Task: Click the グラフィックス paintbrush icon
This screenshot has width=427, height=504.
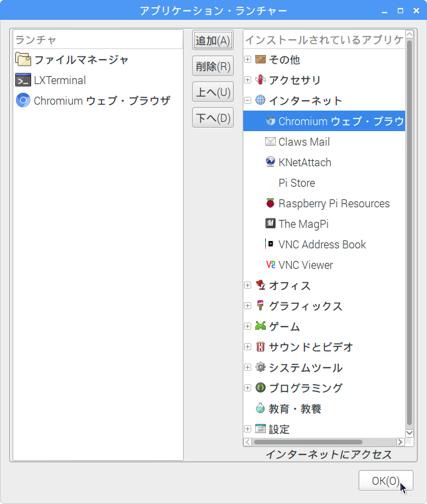Action: 261,305
